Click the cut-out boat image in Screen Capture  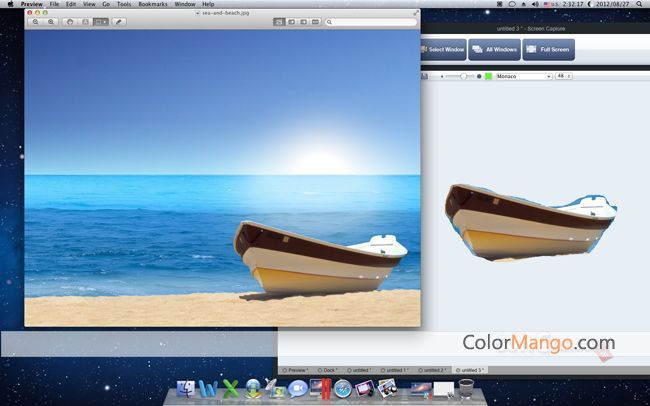(531, 222)
